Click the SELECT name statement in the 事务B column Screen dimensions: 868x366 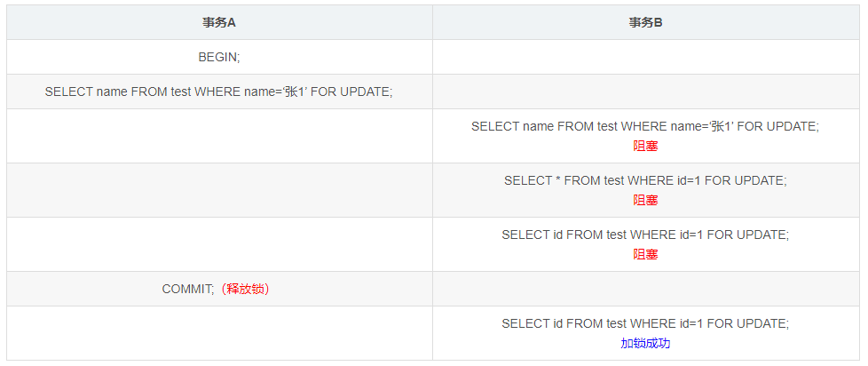(645, 126)
